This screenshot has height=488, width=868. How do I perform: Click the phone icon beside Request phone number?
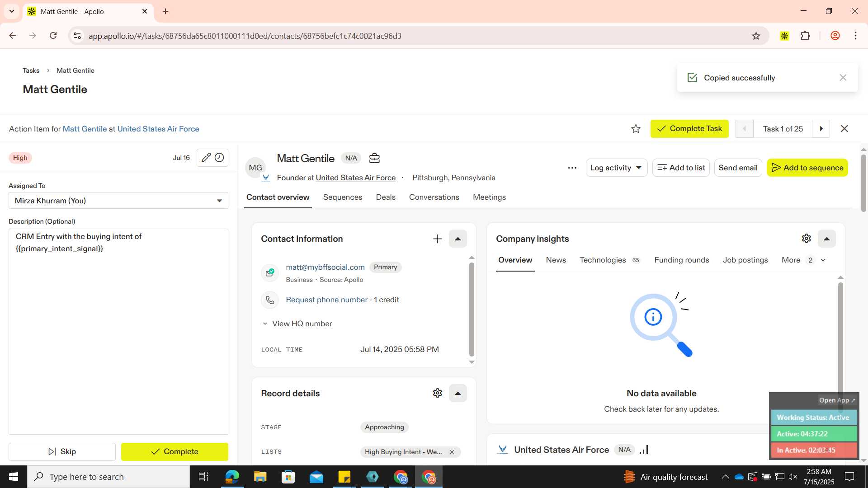click(270, 300)
